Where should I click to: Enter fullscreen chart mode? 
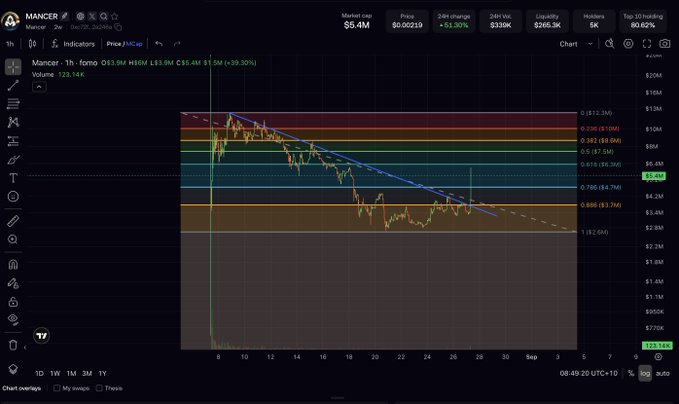click(647, 44)
